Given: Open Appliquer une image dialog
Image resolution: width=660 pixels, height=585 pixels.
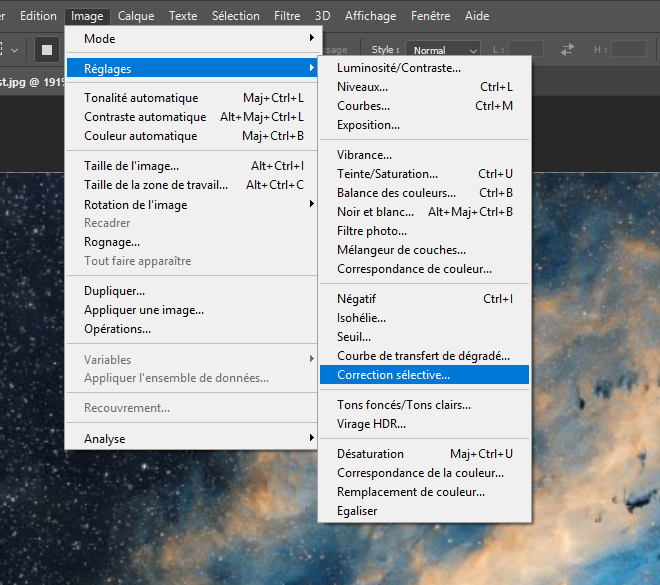Looking at the screenshot, I should point(192,310).
